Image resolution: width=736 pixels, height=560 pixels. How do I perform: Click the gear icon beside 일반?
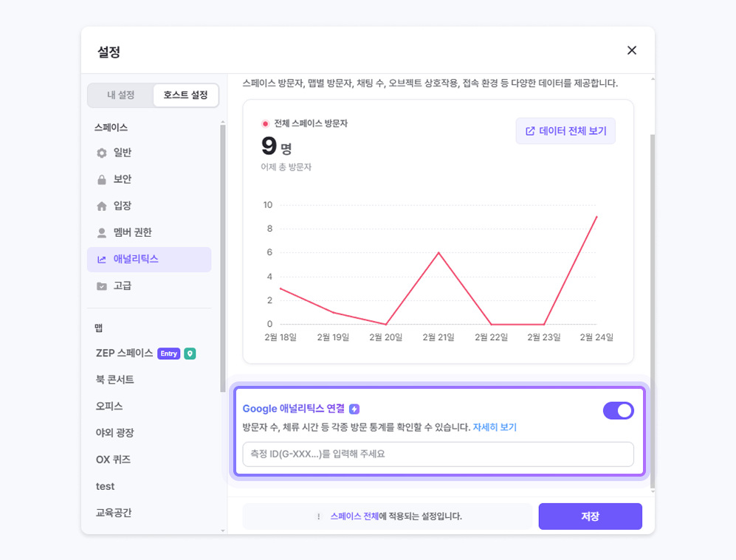coord(102,153)
